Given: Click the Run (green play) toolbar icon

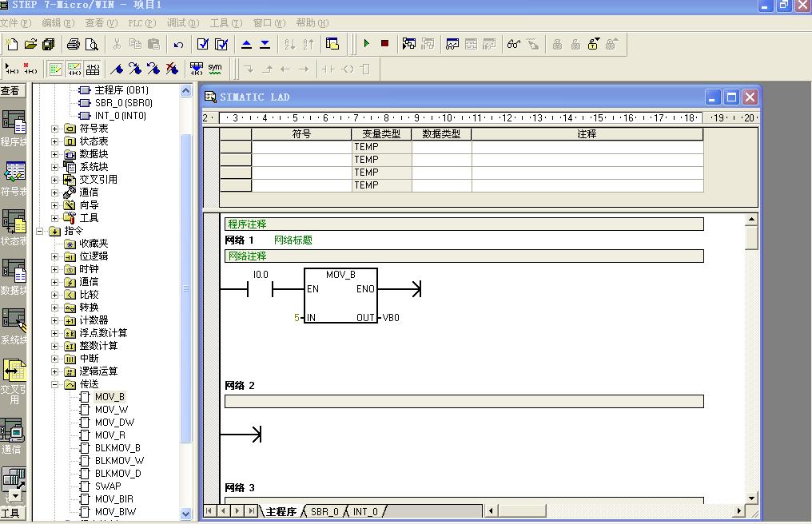Looking at the screenshot, I should 367,44.
